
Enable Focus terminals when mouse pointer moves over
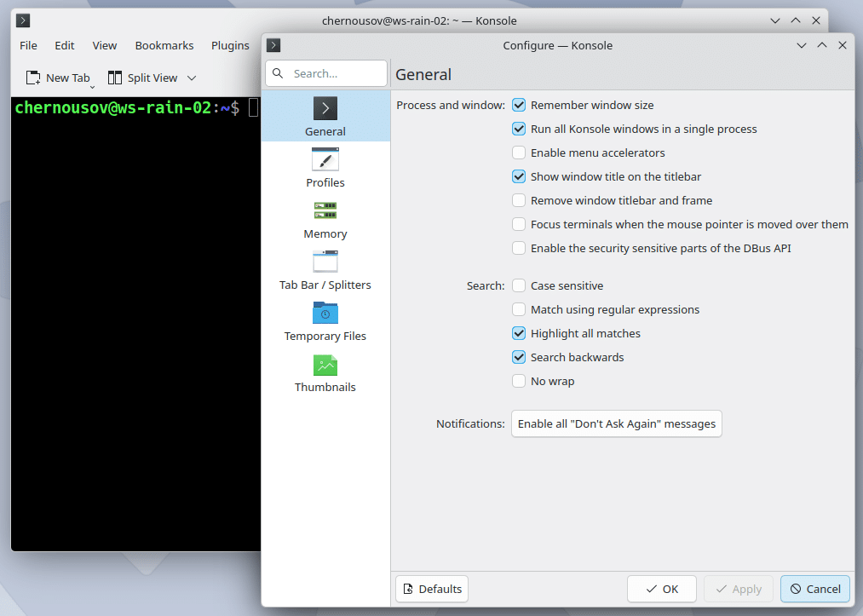[519, 224]
